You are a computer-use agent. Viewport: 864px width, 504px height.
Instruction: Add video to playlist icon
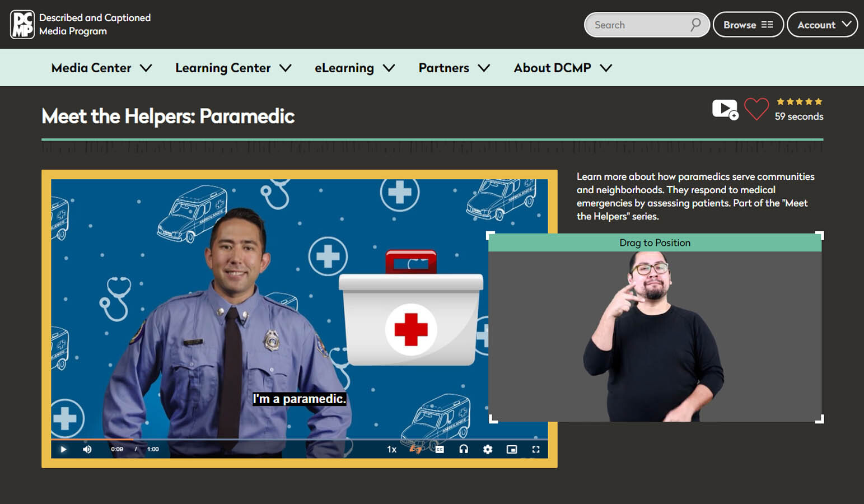(x=725, y=109)
